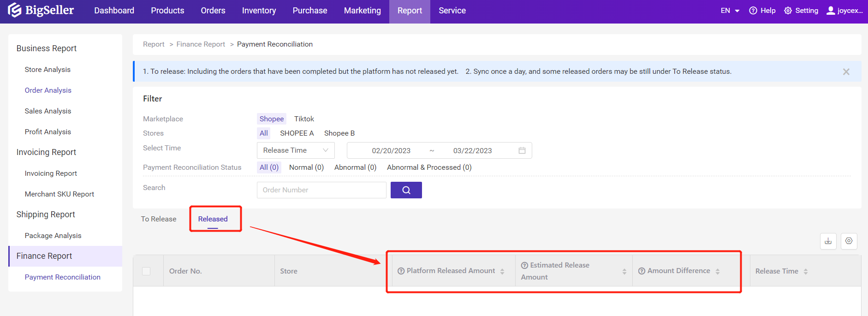Open the Inventory menu

pos(259,11)
